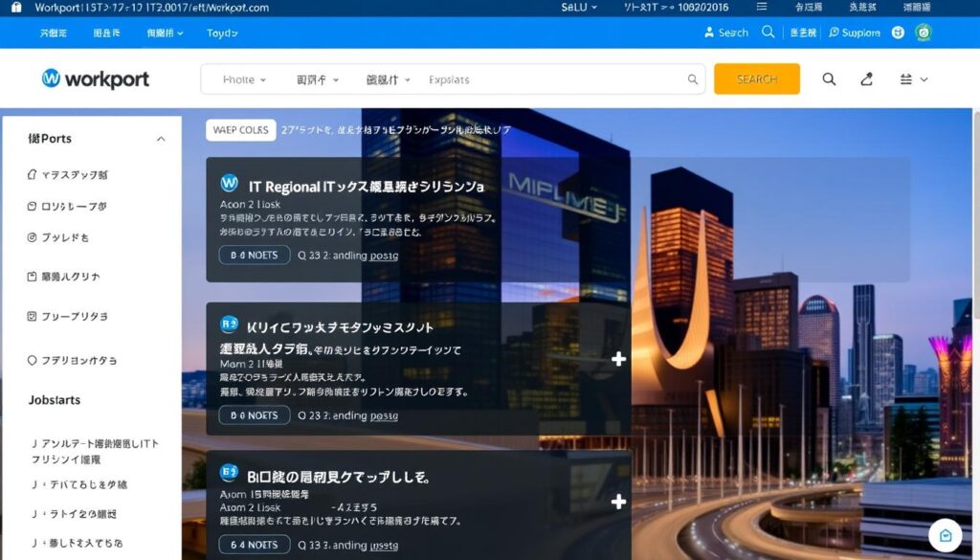Click the user Search link in blue bar

tap(725, 33)
